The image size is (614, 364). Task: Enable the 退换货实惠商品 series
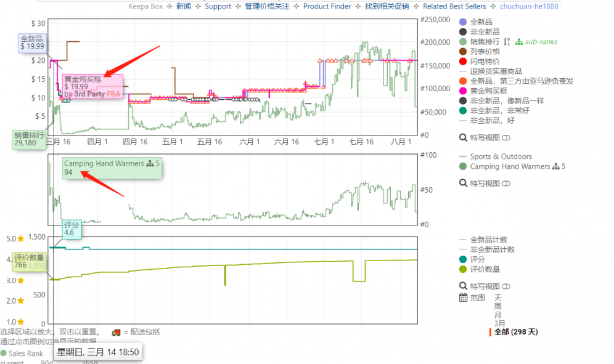(x=491, y=71)
